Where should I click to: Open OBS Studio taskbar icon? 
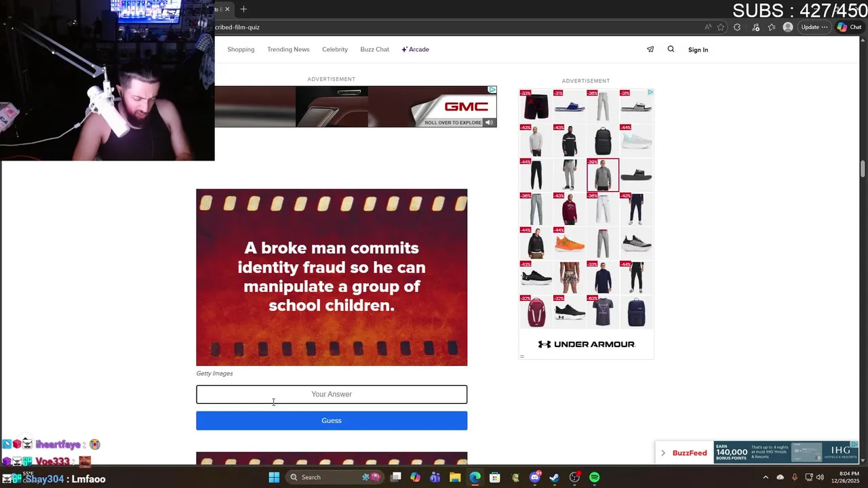click(574, 477)
